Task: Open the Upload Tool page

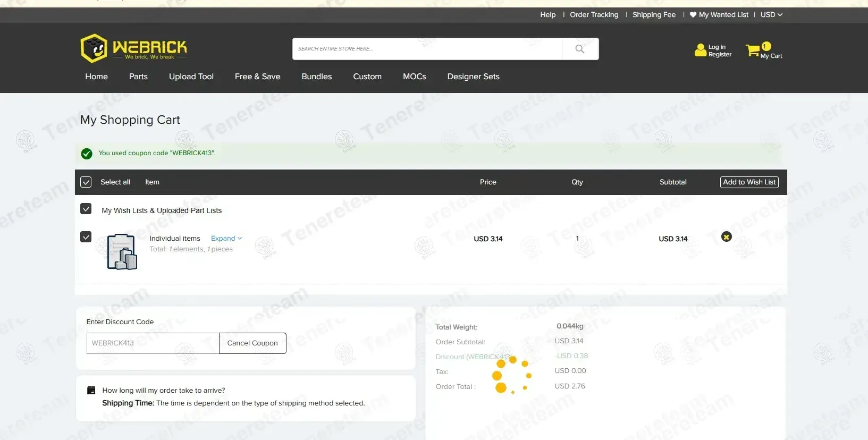Action: (191, 77)
